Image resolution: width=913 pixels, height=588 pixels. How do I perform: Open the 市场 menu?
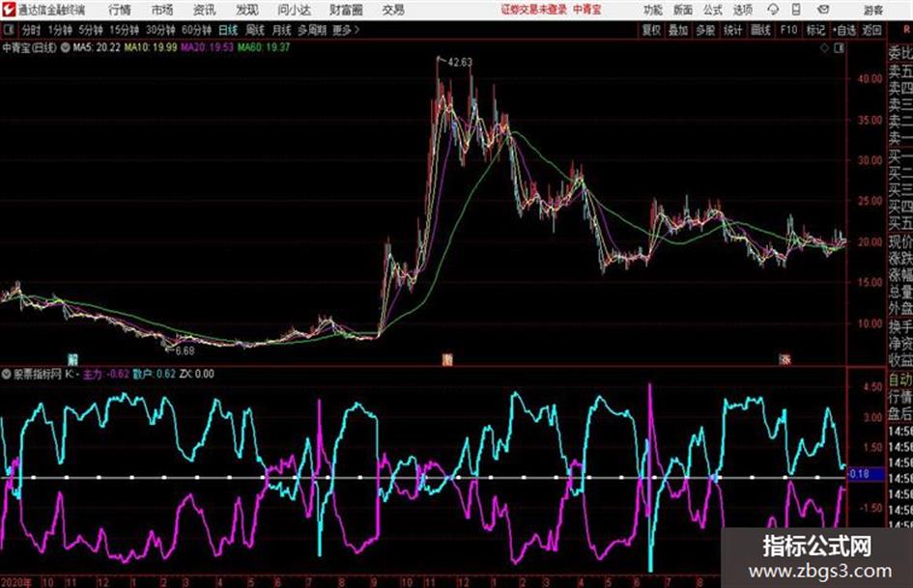click(x=162, y=10)
